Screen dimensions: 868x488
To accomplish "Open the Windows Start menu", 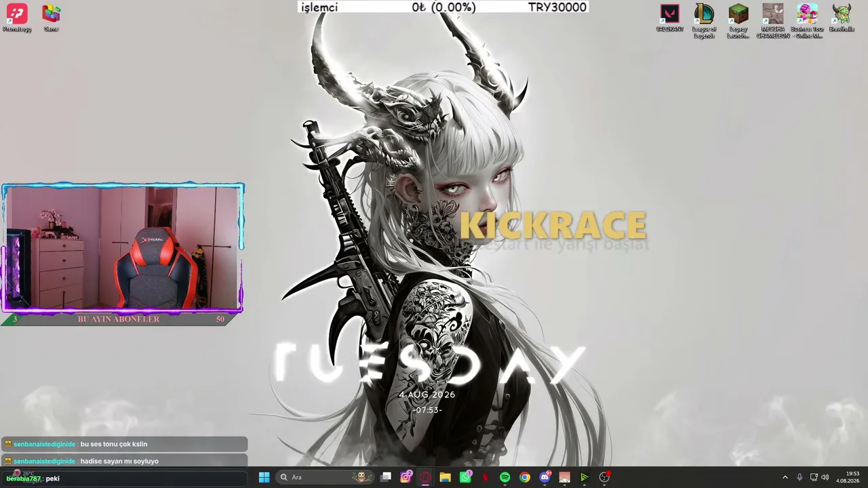I will (x=264, y=477).
